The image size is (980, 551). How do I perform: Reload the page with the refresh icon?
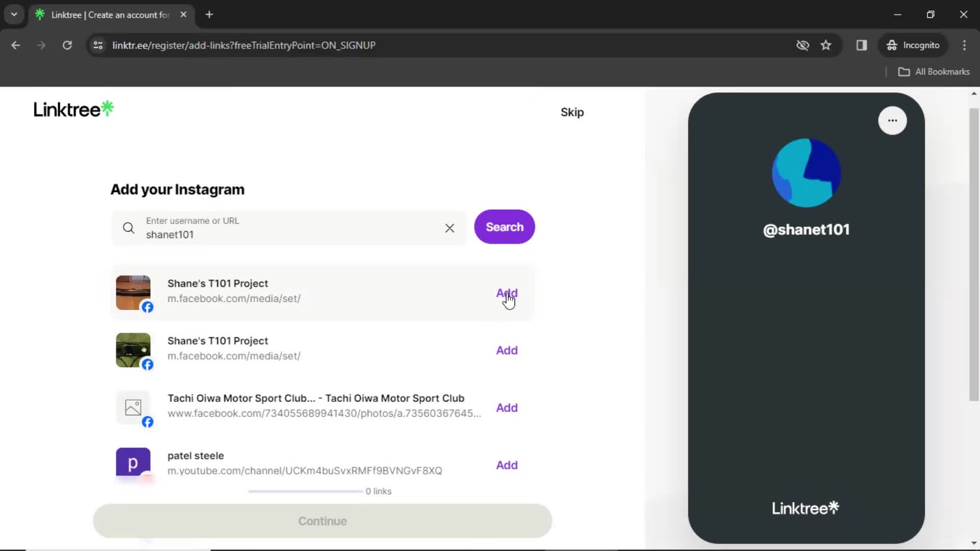67,45
